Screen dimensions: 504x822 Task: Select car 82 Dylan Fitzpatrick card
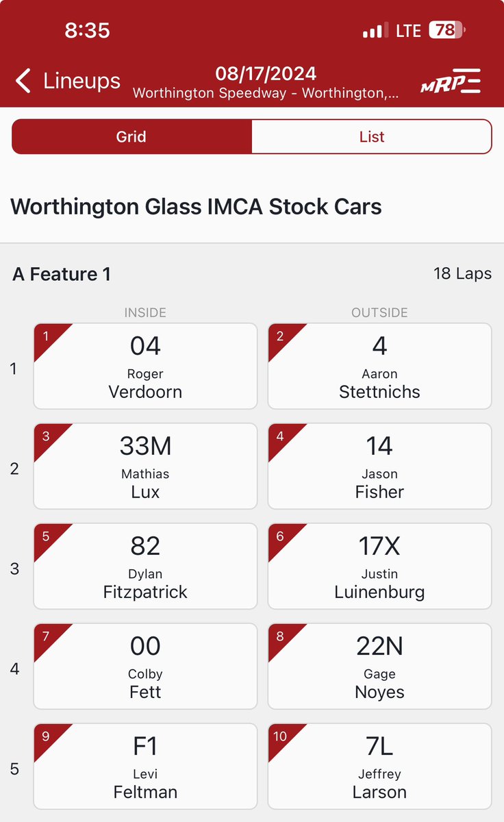point(145,566)
